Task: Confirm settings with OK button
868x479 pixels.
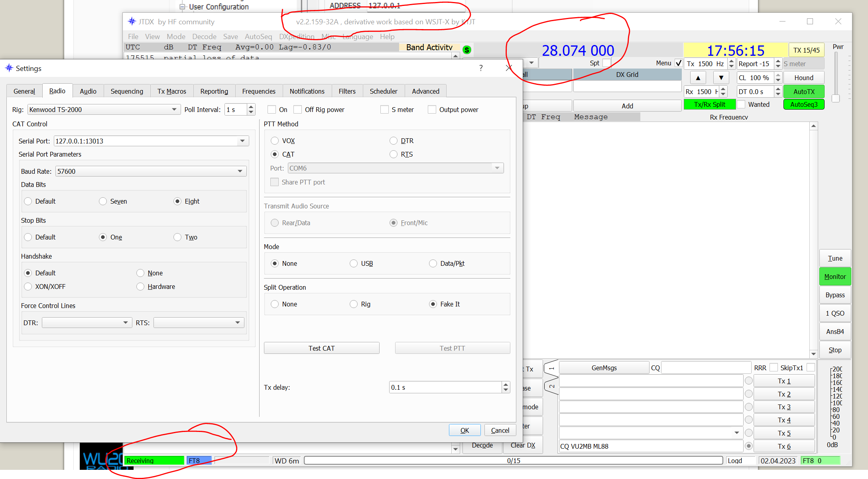Action: [465, 430]
